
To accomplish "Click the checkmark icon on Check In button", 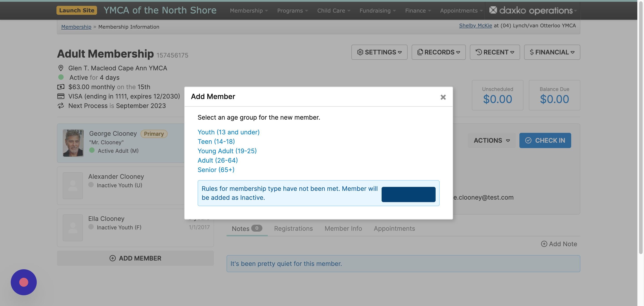I will (x=528, y=140).
